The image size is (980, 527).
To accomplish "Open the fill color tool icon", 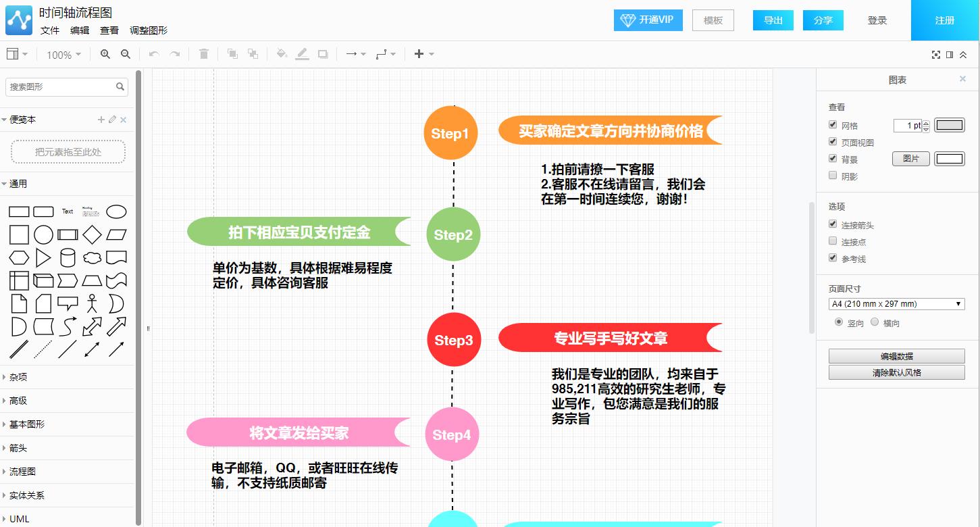I will coord(282,54).
